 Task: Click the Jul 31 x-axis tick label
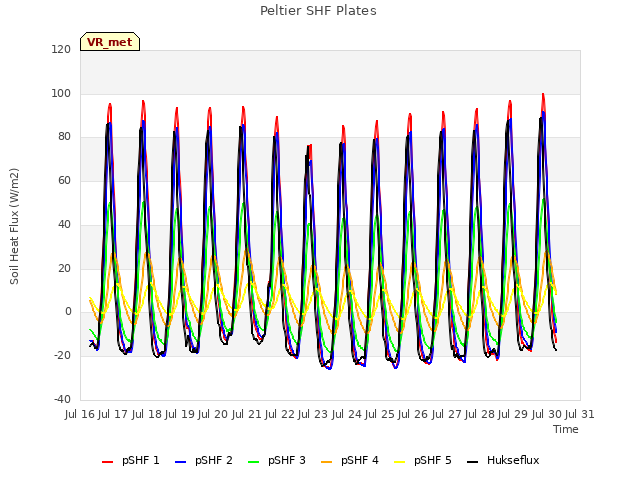tap(580, 414)
